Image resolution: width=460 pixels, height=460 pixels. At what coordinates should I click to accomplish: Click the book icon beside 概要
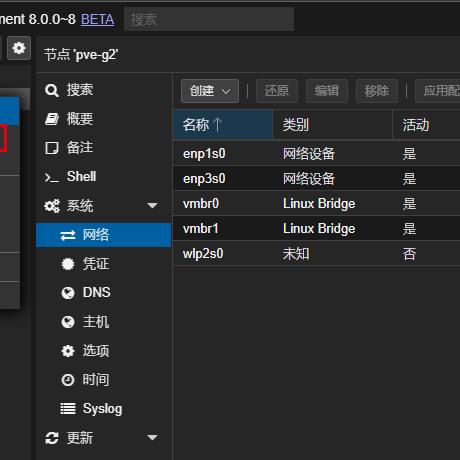pyautogui.click(x=52, y=119)
